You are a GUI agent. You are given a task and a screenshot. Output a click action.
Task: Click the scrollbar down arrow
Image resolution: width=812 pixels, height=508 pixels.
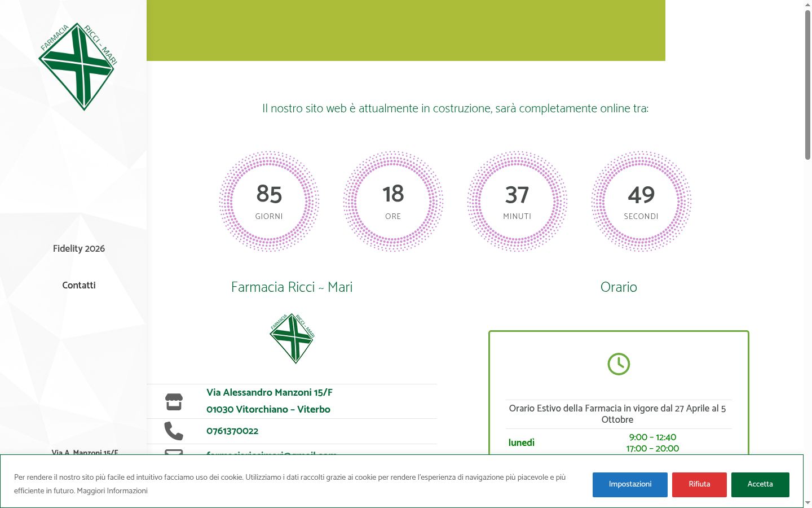(x=807, y=503)
